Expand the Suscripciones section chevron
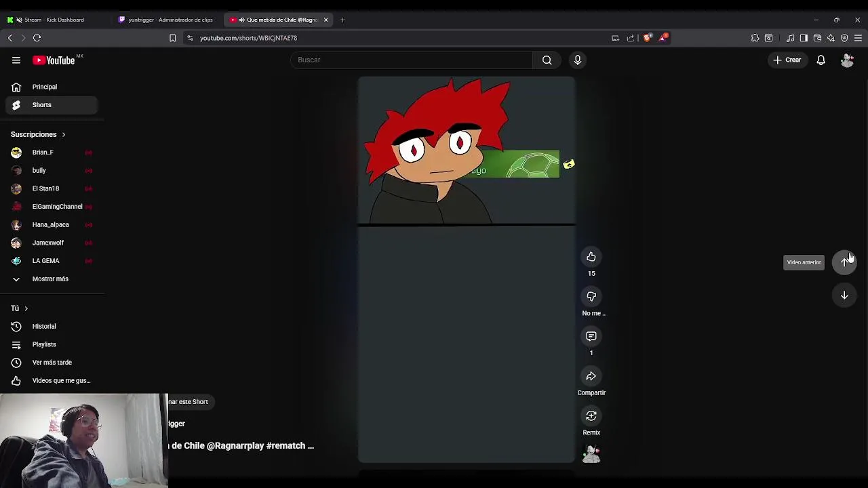The height and width of the screenshot is (488, 868). (64, 134)
